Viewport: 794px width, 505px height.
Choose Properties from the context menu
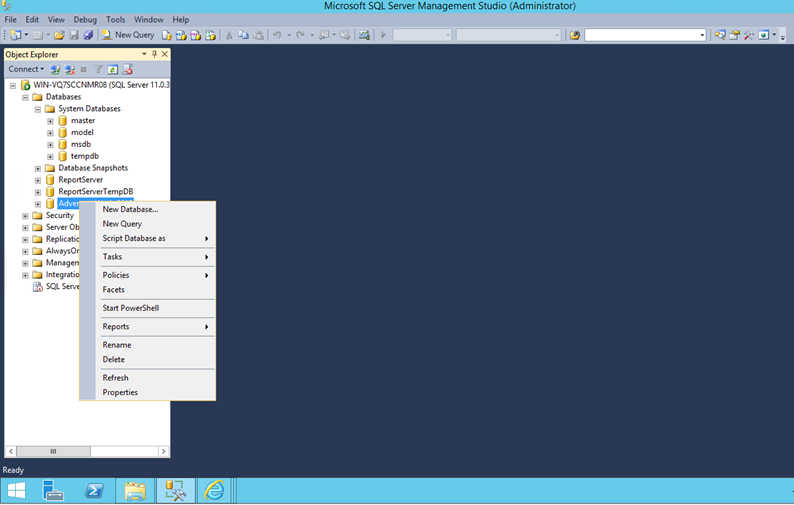tap(120, 392)
